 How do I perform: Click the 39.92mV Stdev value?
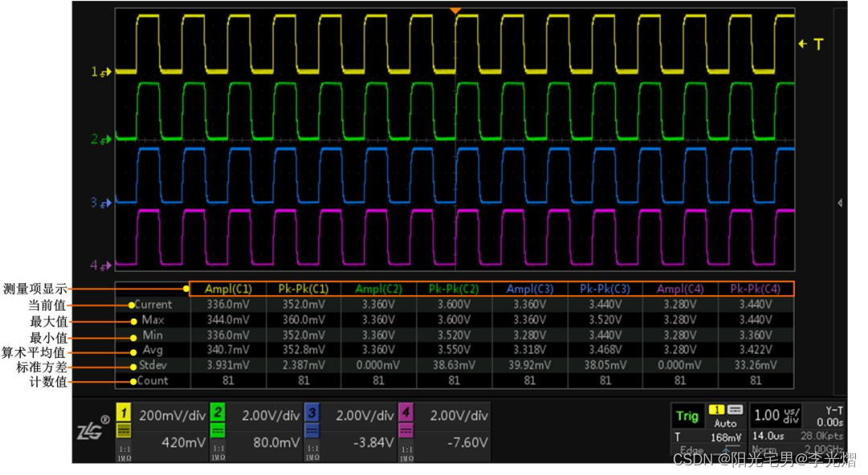pos(530,365)
